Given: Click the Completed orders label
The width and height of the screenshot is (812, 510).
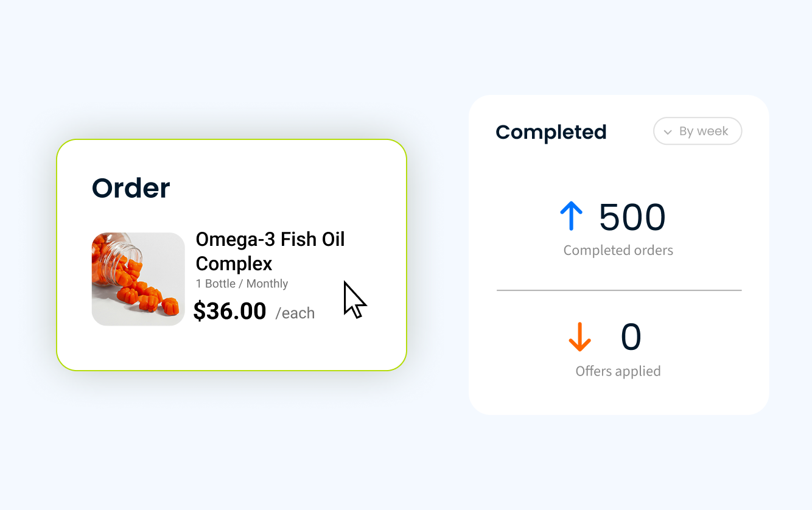Looking at the screenshot, I should 618,250.
